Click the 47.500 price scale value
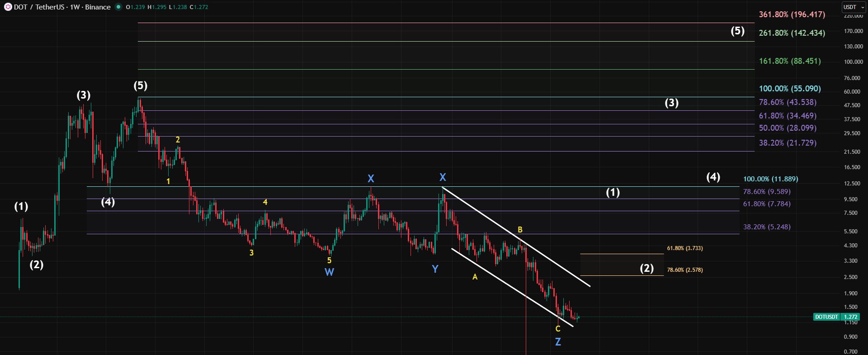Viewport: 868px width, 355px height. [x=852, y=105]
